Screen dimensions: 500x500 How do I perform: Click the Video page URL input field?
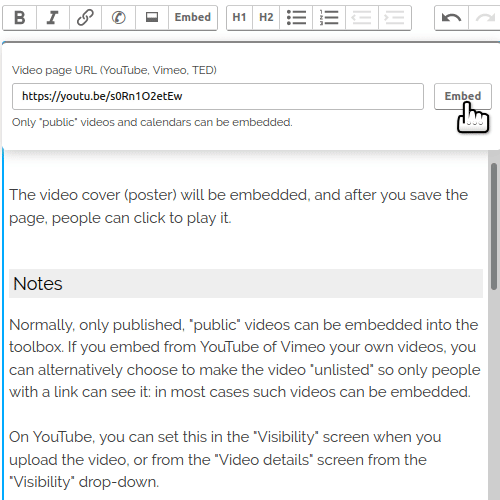point(218,96)
